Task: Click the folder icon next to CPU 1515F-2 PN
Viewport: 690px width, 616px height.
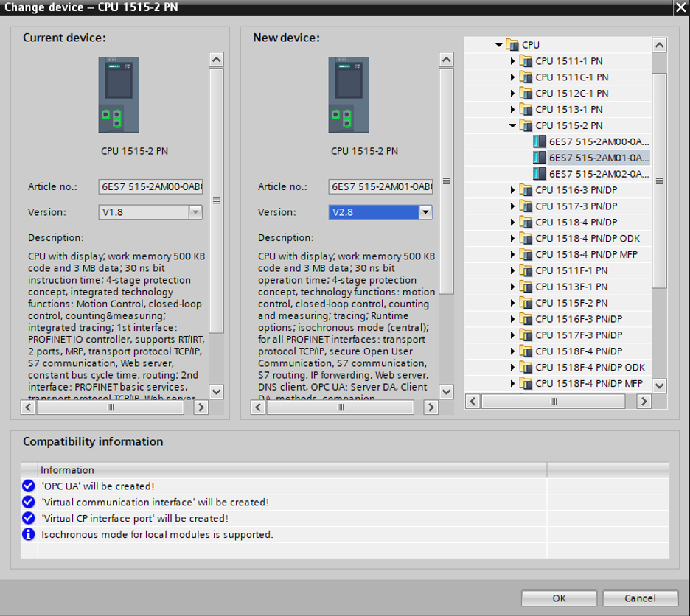Action: [x=526, y=303]
